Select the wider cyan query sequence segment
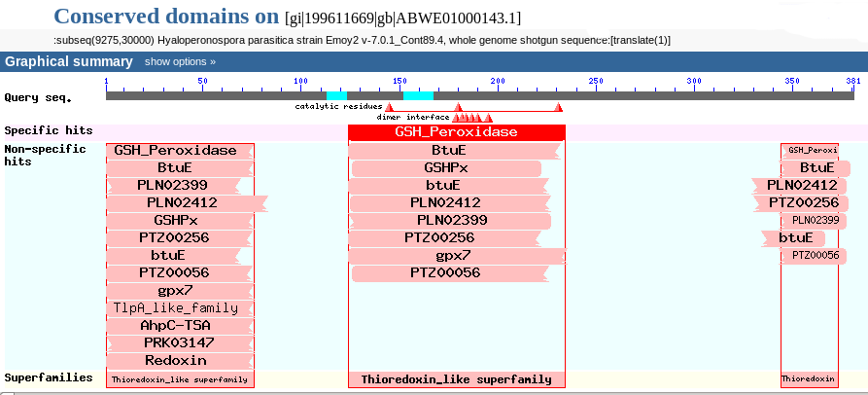Screen dimensions: 868x395 click(418, 95)
